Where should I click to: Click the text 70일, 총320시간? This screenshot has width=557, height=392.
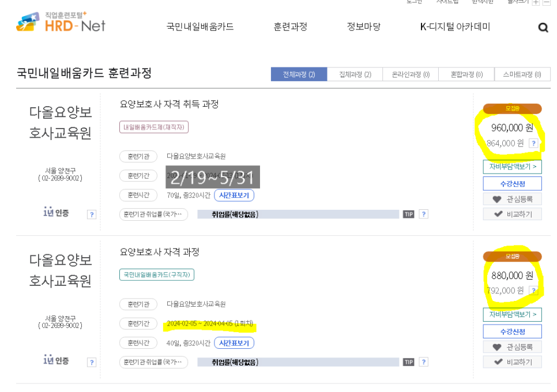[x=189, y=195]
